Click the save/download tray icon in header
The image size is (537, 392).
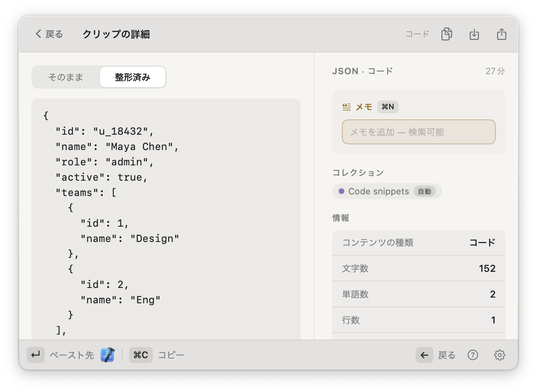click(474, 34)
